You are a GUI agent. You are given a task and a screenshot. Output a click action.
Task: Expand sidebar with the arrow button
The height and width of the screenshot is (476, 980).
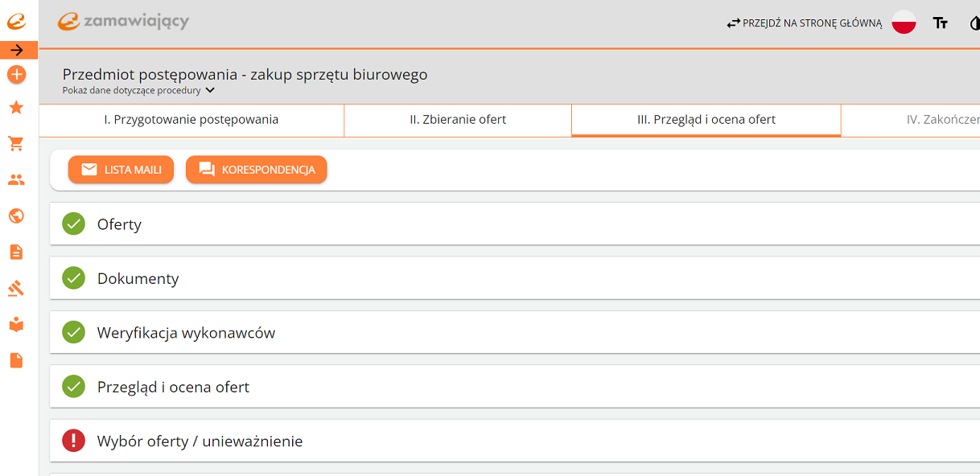[x=19, y=50]
